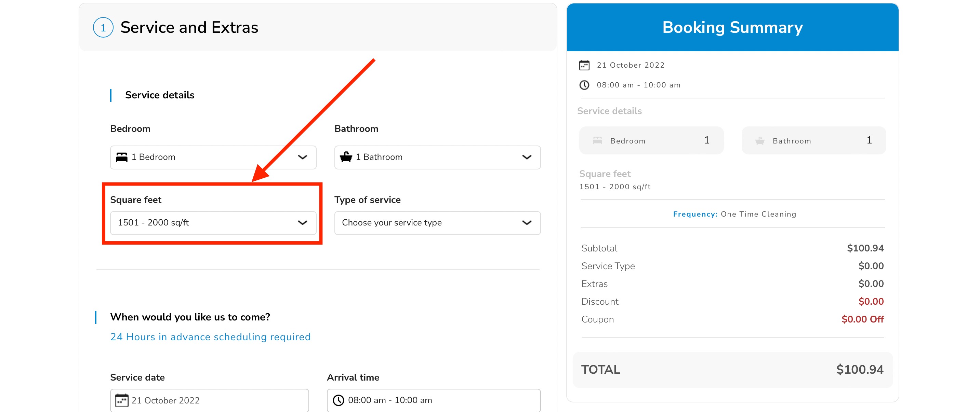980x412 pixels.
Task: Click 'When would you like us to come?' heading
Action: click(190, 317)
